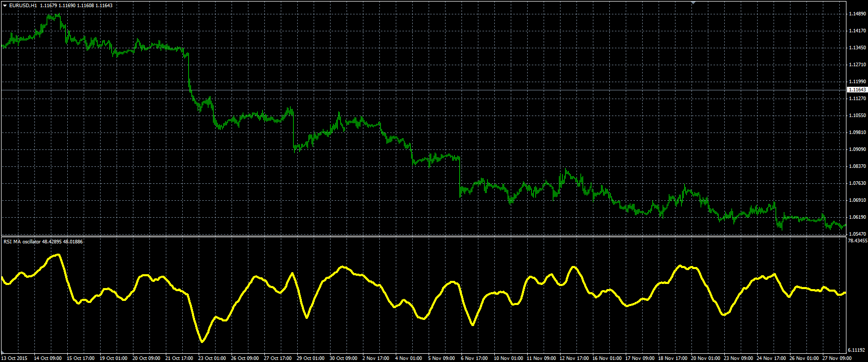Click the 21 Oct 17:00 time label

(x=179, y=358)
